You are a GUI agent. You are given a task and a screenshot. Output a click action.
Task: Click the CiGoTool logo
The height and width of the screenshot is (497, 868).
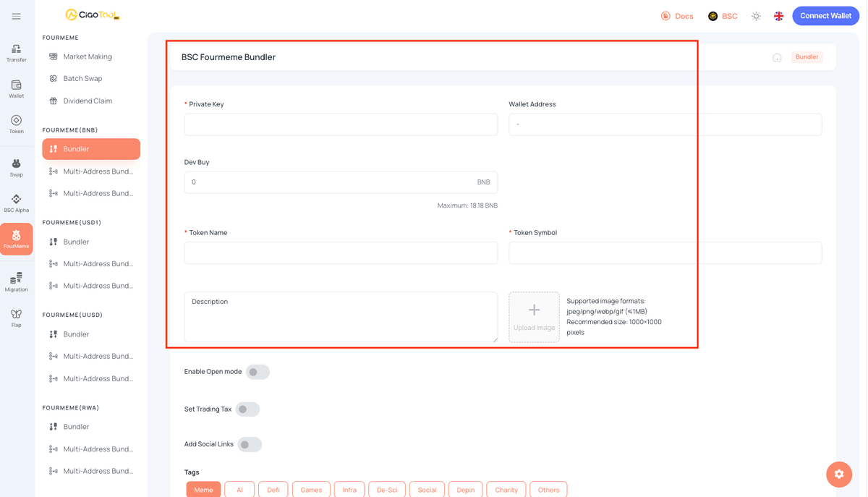(x=93, y=15)
